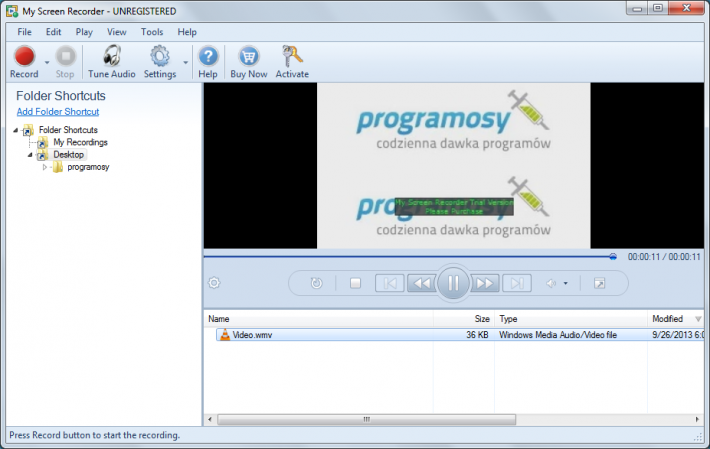Image resolution: width=710 pixels, height=449 pixels.
Task: Click the video preview area
Action: (x=454, y=166)
